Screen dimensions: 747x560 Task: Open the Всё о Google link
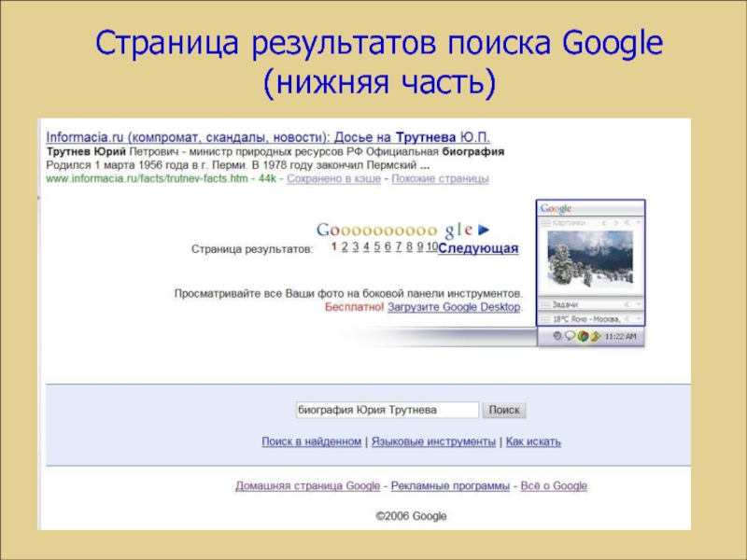point(554,485)
